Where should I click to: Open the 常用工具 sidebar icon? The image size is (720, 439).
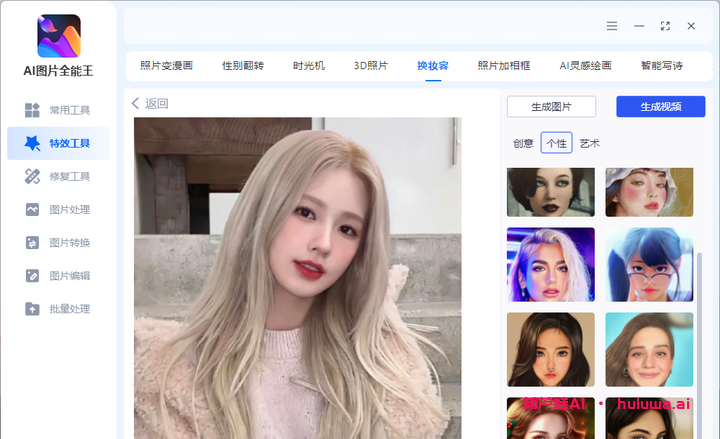[x=32, y=110]
